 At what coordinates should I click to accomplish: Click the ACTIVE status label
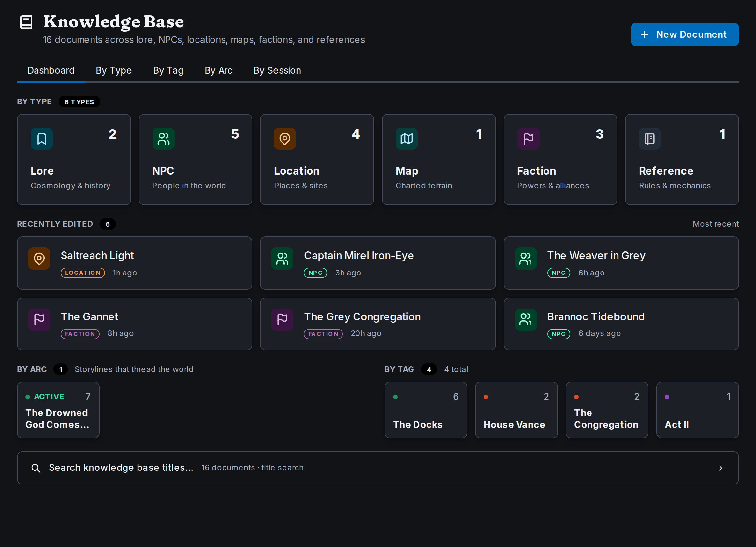tap(49, 397)
